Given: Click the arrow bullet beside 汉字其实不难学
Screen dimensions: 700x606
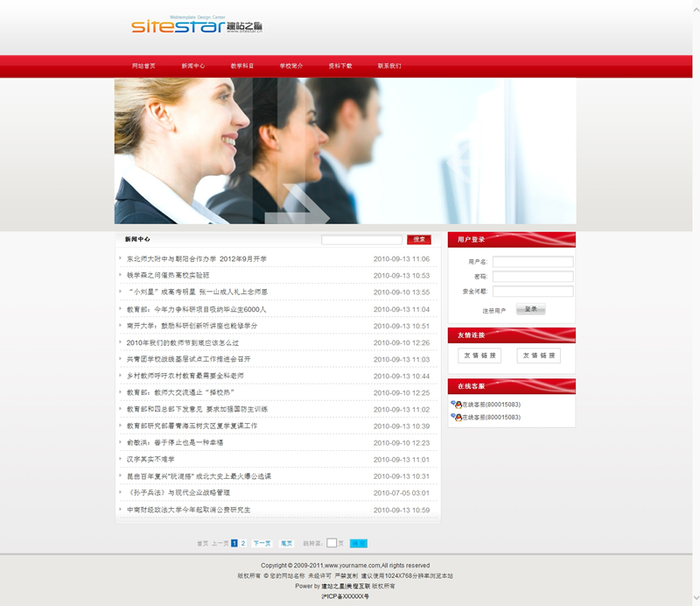Looking at the screenshot, I should 121,460.
